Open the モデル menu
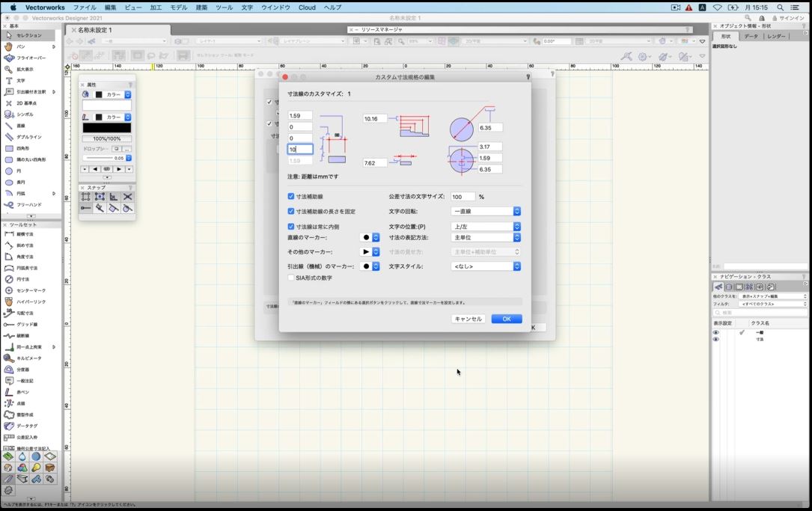This screenshot has width=812, height=511. (179, 7)
